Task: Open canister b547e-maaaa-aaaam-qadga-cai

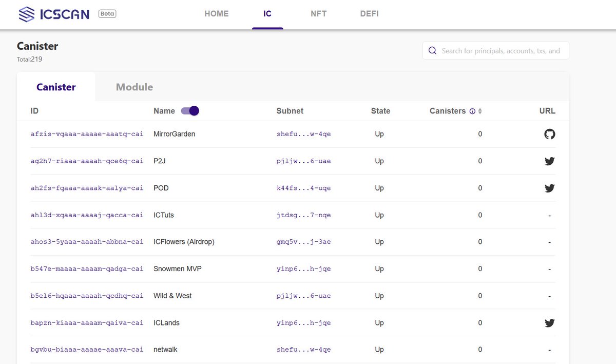Action: click(87, 269)
